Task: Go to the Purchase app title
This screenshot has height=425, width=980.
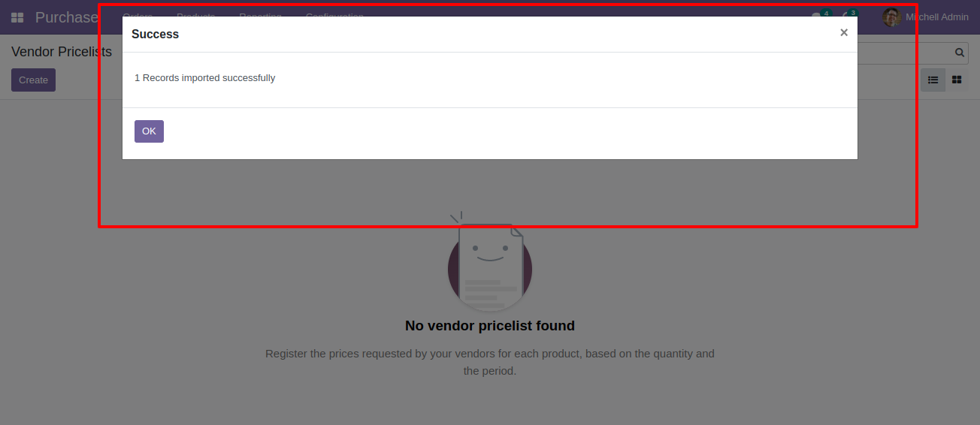Action: click(67, 17)
